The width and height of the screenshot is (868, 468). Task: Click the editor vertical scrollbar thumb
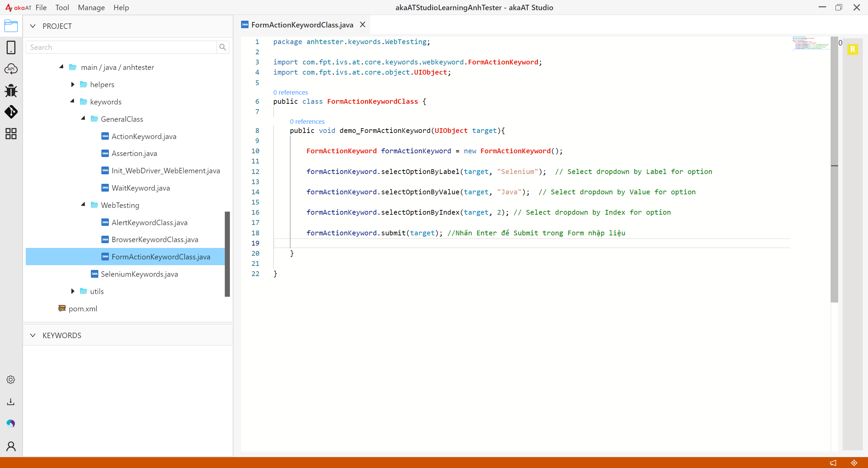click(x=834, y=169)
